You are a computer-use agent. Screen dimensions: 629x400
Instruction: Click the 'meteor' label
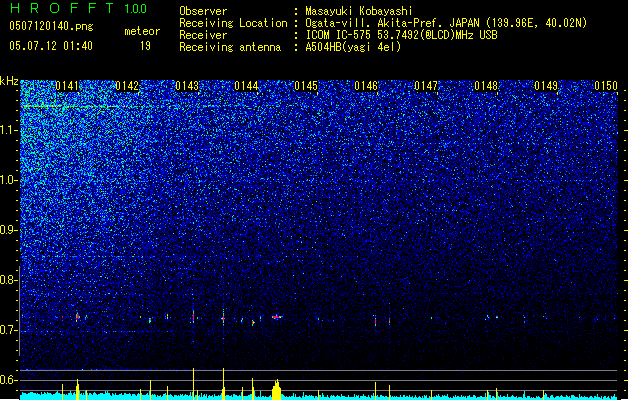pyautogui.click(x=142, y=31)
